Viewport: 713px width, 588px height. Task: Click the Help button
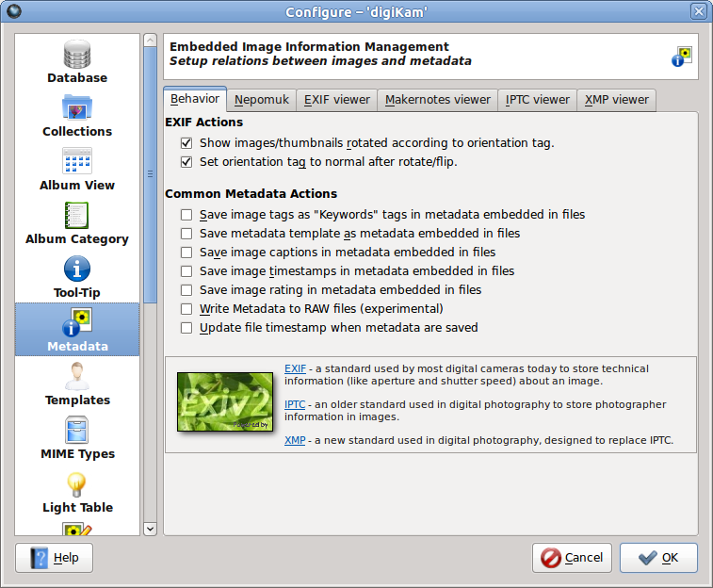54,558
